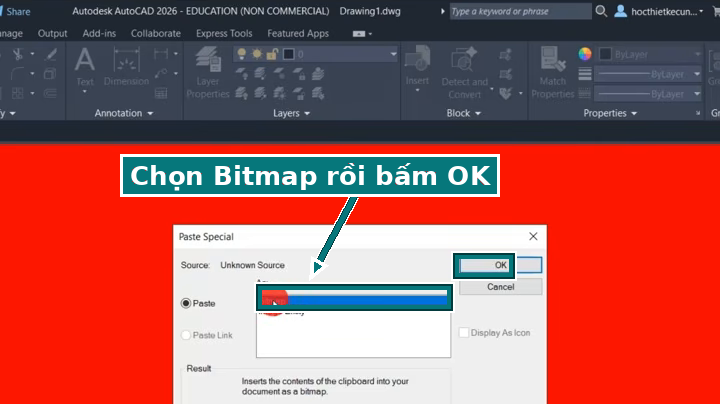This screenshot has width=720, height=404.
Task: Click the Share button
Action: (x=15, y=11)
